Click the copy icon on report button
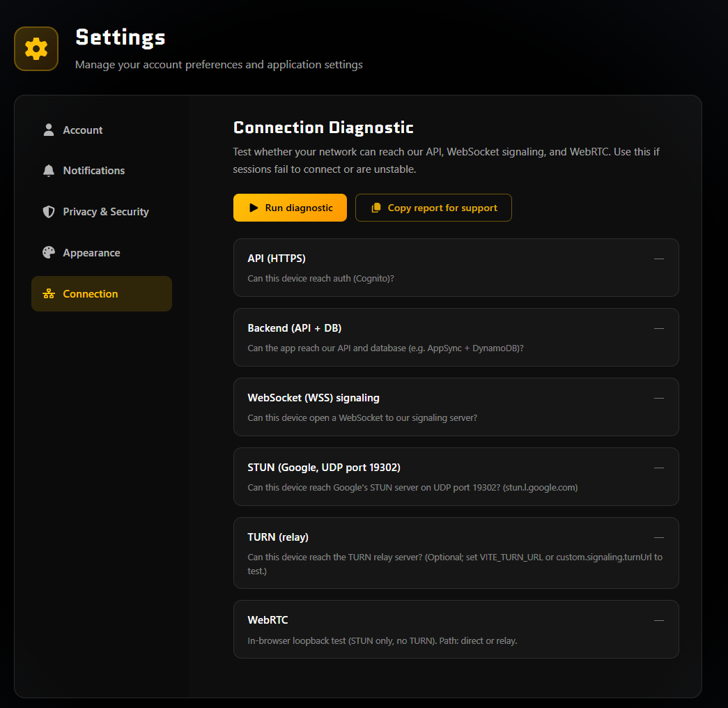 pyautogui.click(x=376, y=208)
